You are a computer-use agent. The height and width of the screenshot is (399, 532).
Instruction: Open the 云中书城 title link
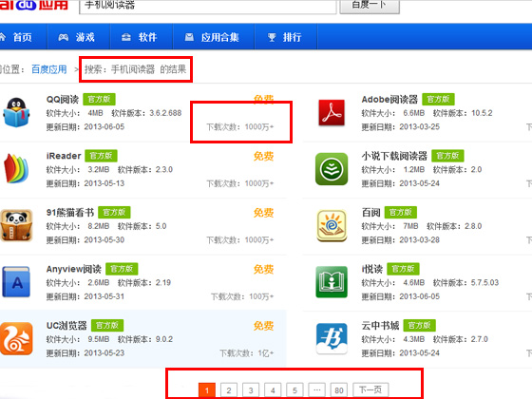click(380, 326)
